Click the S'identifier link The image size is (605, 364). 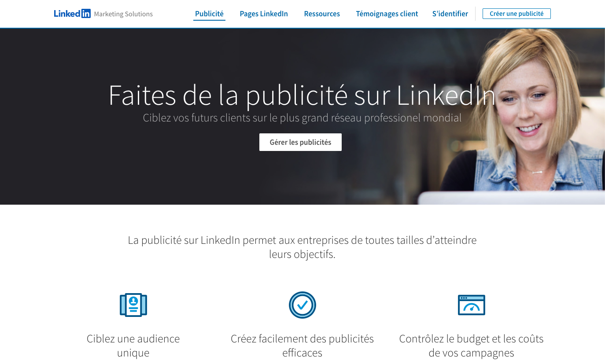pos(450,14)
